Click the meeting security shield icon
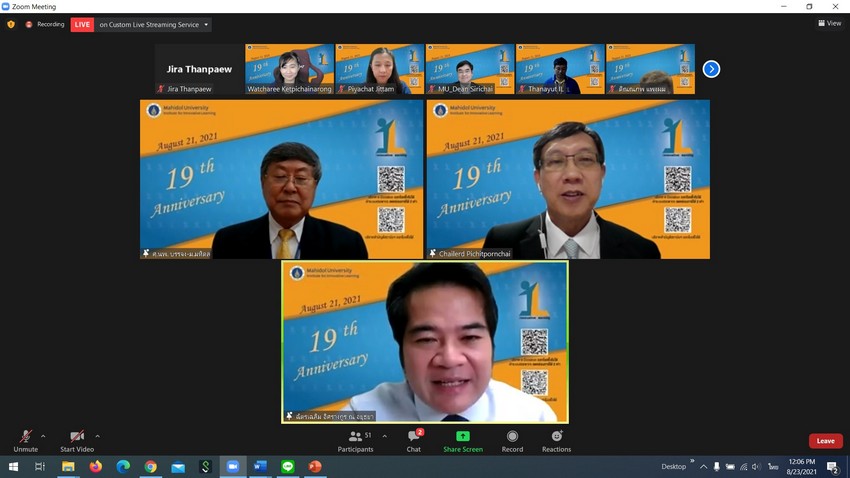This screenshot has width=850, height=478. tap(11, 25)
